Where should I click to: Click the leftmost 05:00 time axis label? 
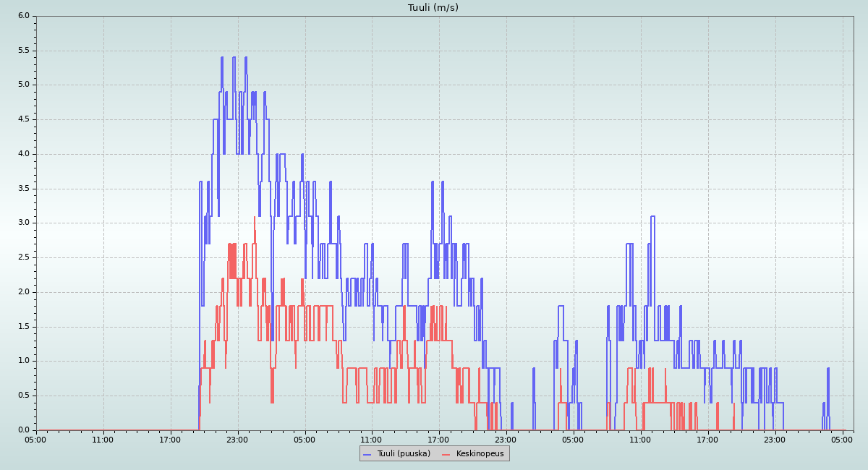(x=36, y=440)
